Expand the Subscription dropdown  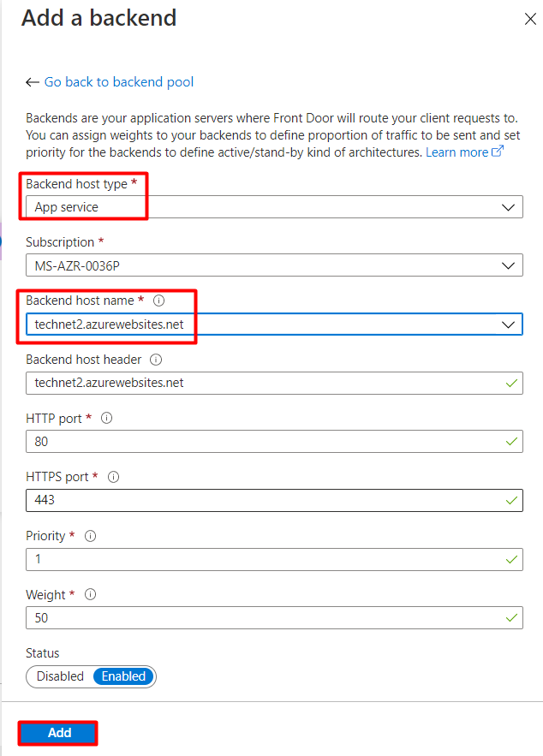coord(274,265)
